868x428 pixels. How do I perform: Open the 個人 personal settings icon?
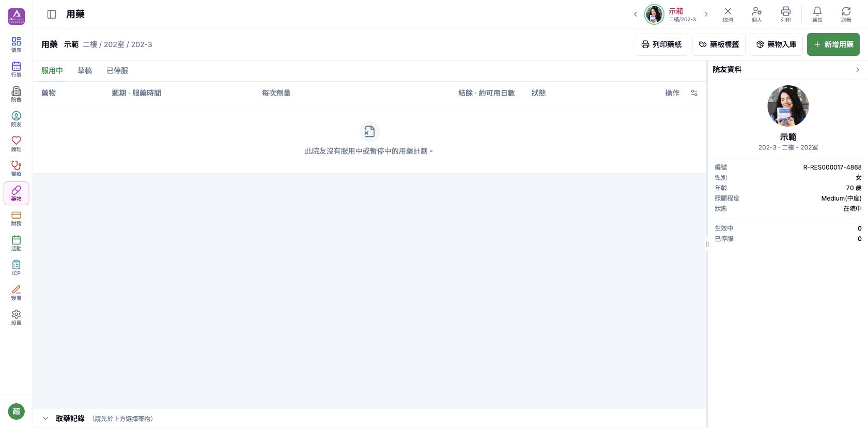pyautogui.click(x=756, y=14)
